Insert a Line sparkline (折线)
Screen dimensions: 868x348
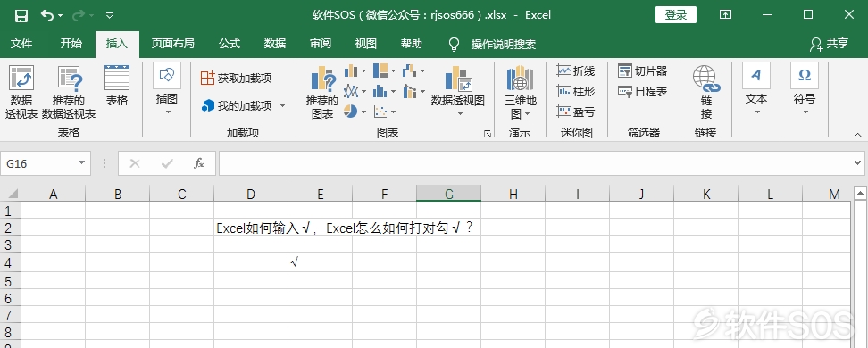(x=576, y=70)
